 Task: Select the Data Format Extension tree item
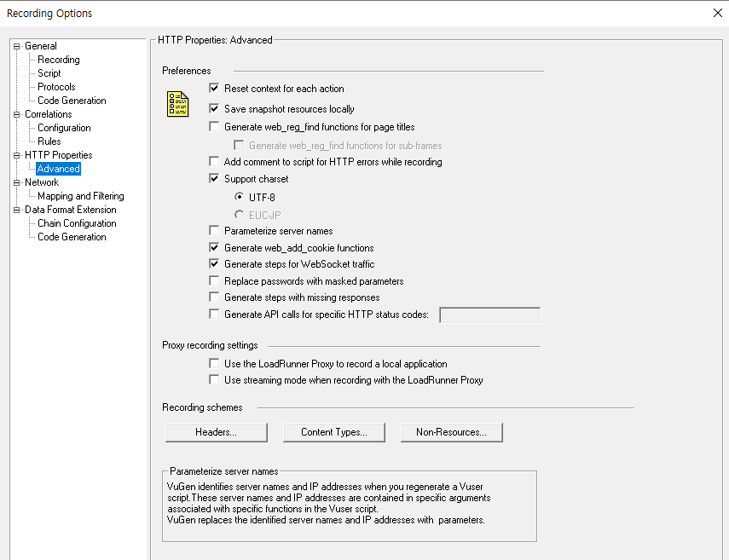(x=71, y=210)
